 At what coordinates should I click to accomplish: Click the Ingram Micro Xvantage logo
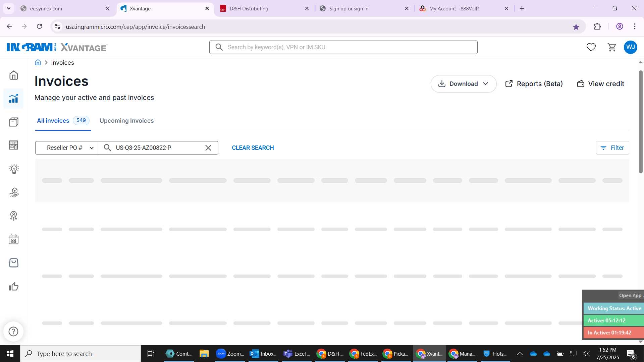pos(57,47)
